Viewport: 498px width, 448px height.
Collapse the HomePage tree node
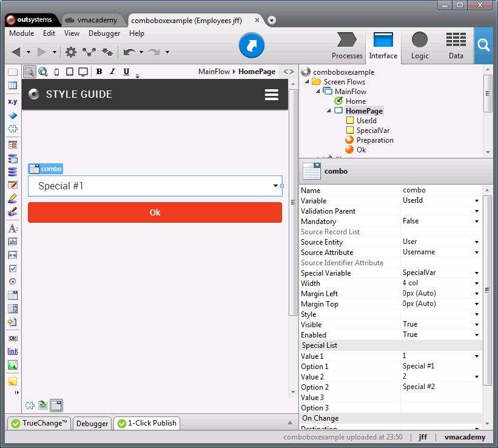click(329, 110)
